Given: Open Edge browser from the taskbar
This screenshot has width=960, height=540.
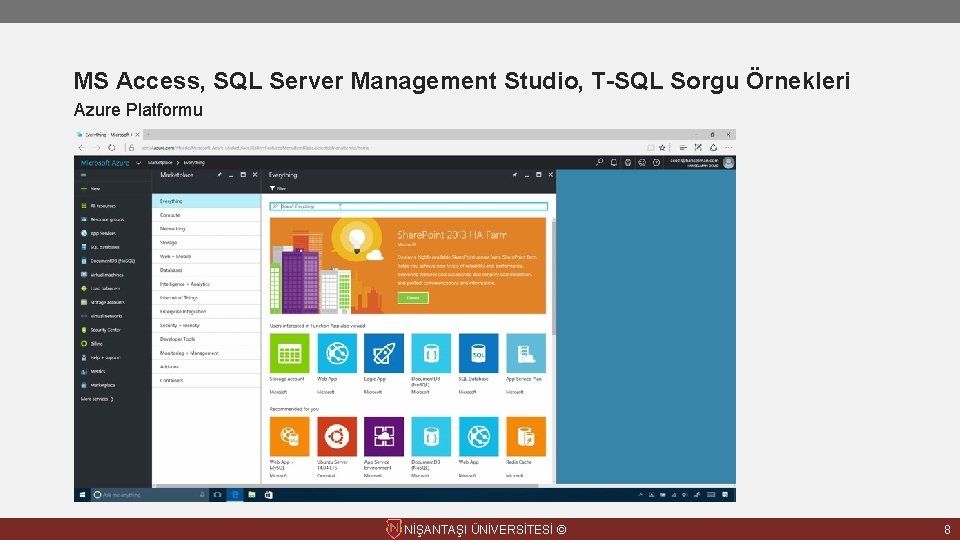Looking at the screenshot, I should tap(234, 495).
